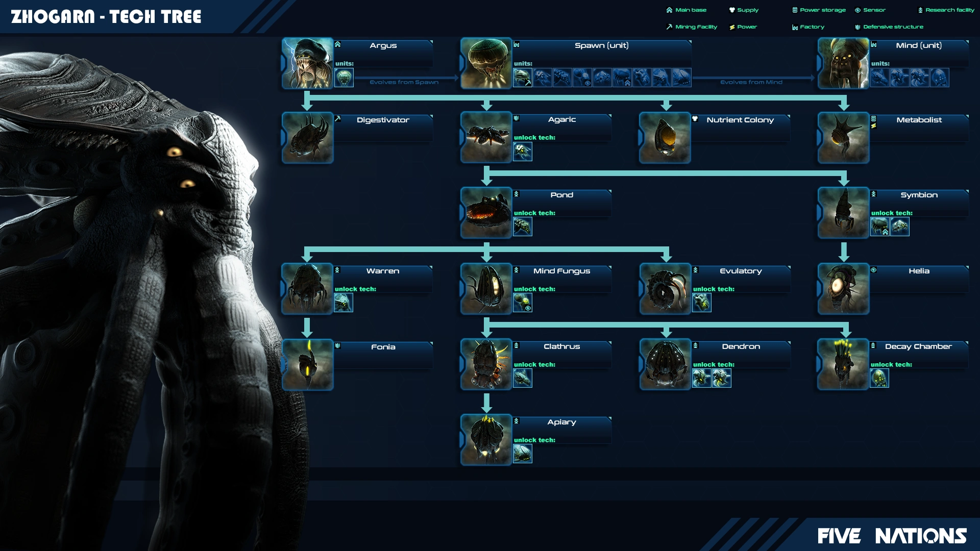This screenshot has width=980, height=551.
Task: Click the Evulatory unlock tech icon
Action: coord(701,303)
